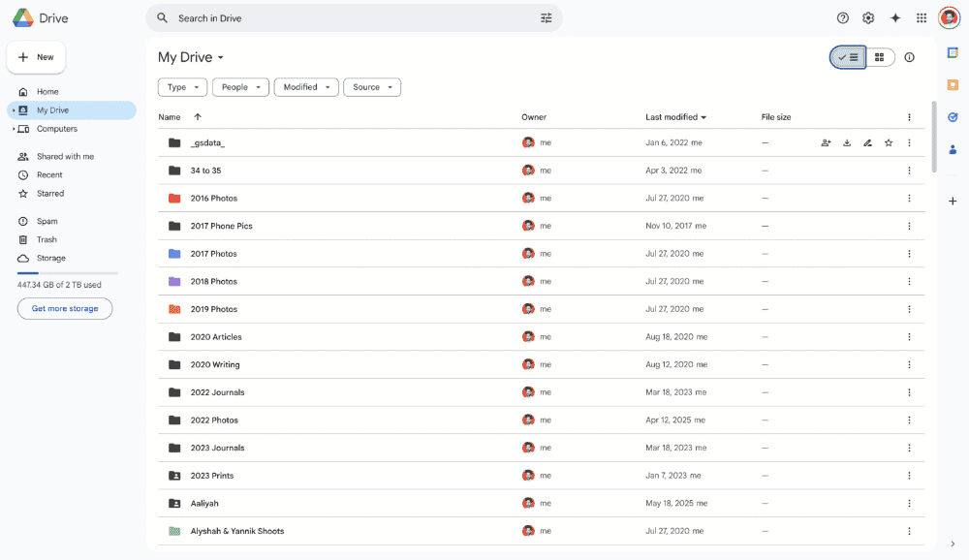Hide the side panel chevron
Screen dimensions: 969x560
pyautogui.click(x=953, y=544)
